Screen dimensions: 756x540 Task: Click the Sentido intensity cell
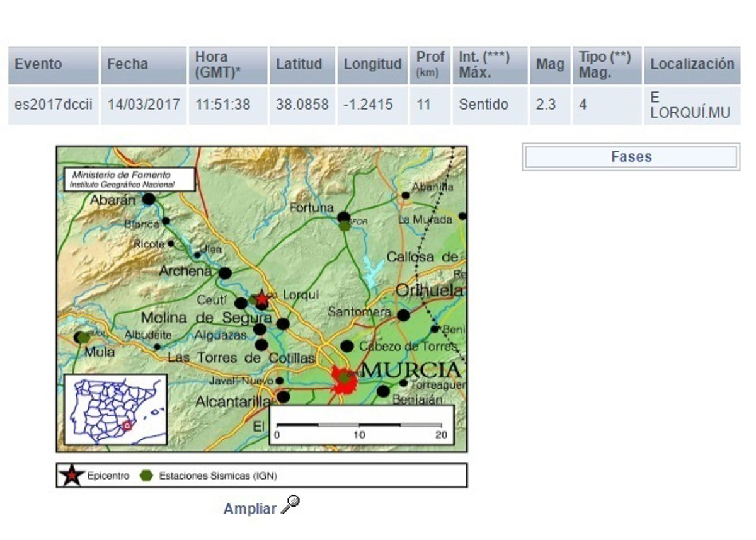click(483, 105)
